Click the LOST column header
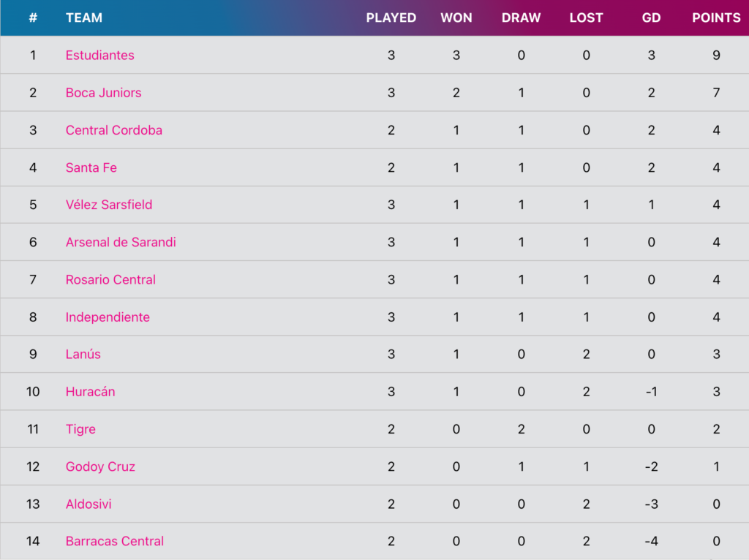 586,18
